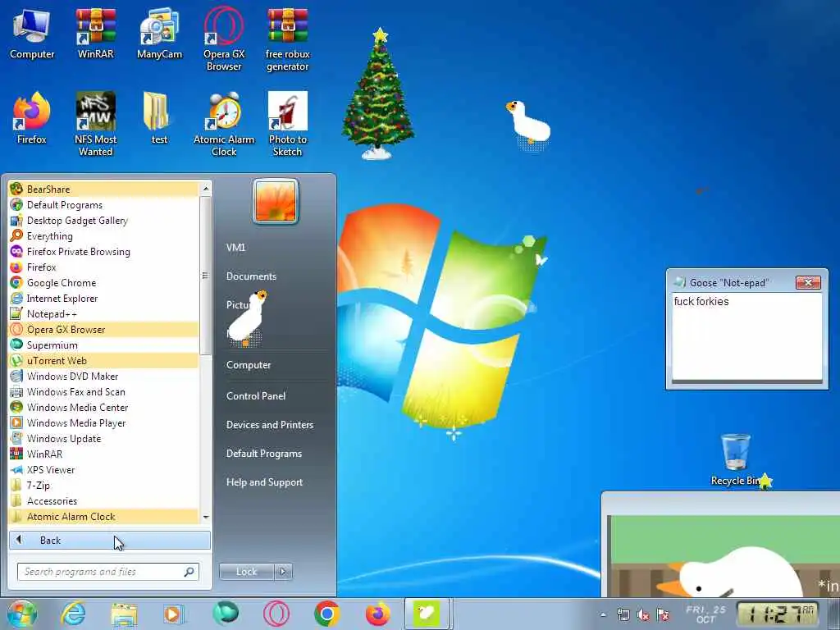Image resolution: width=840 pixels, height=630 pixels.
Task: Open the VM1 user folder link
Action: tap(235, 248)
